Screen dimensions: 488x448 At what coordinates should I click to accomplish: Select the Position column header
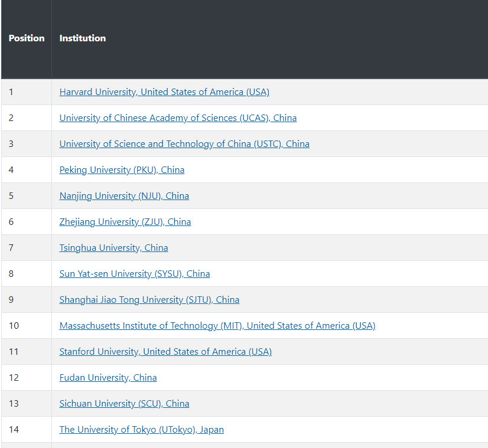click(27, 38)
